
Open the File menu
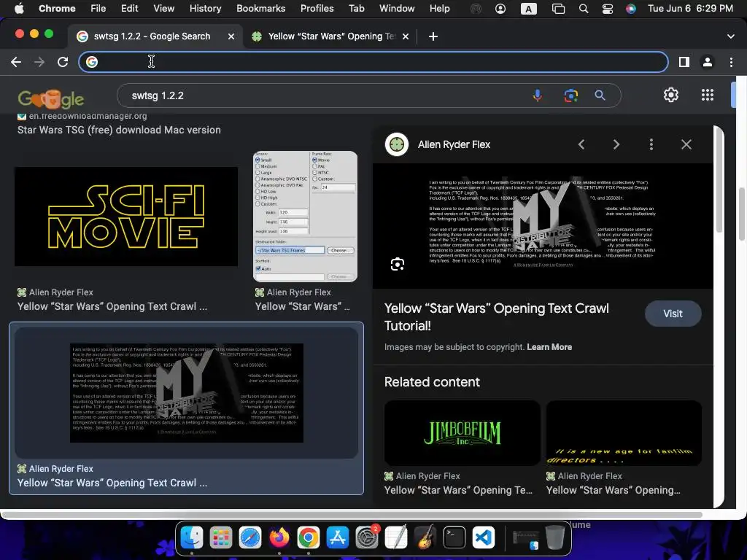click(x=98, y=8)
